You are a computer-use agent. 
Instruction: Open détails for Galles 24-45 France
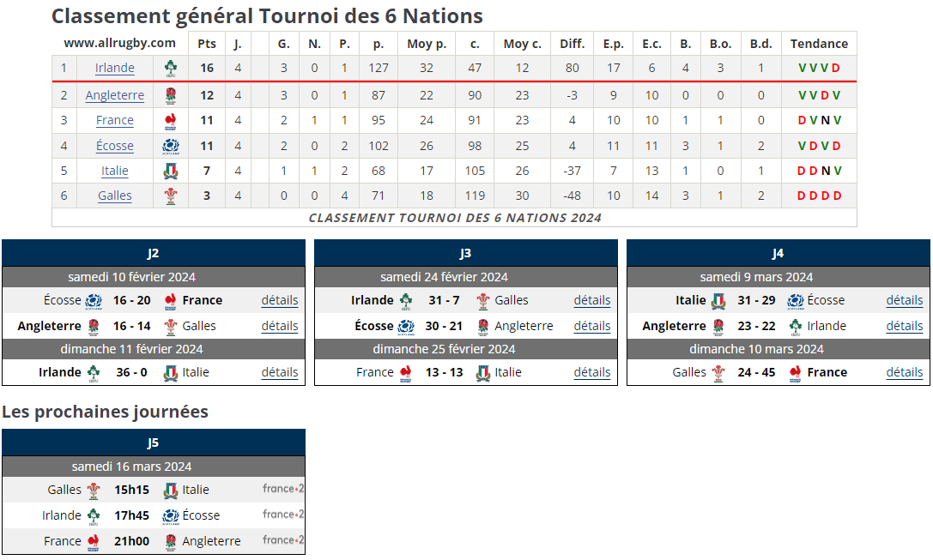point(905,372)
